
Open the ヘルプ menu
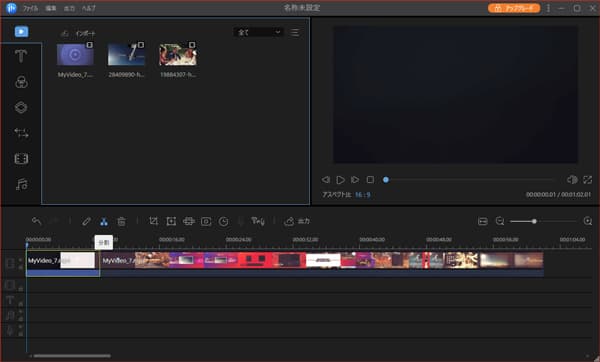pos(89,8)
